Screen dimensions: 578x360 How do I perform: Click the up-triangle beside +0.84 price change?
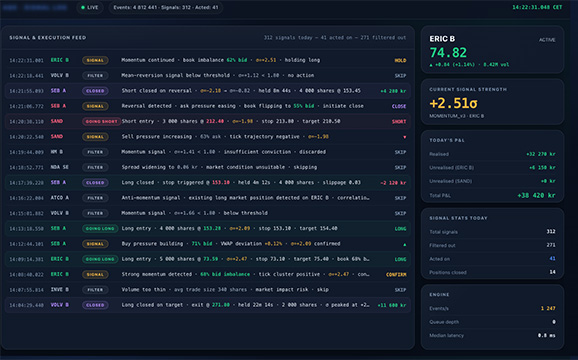coord(431,65)
